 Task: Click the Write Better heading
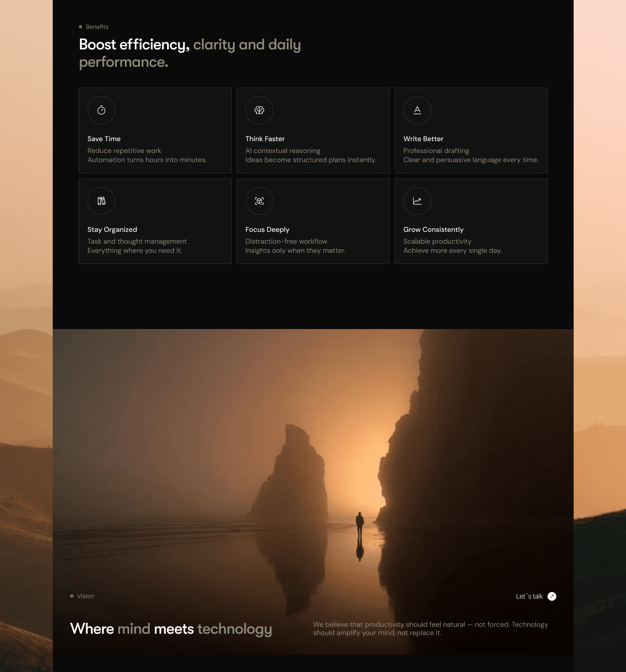pyautogui.click(x=423, y=139)
